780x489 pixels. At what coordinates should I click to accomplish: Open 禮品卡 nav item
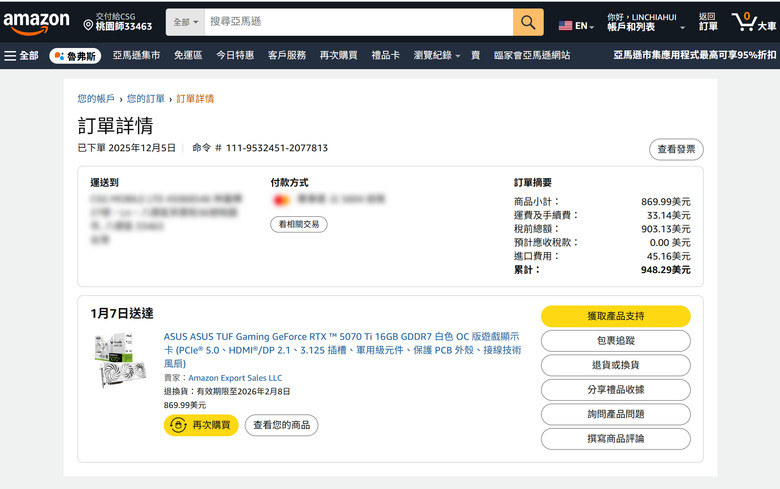(386, 55)
